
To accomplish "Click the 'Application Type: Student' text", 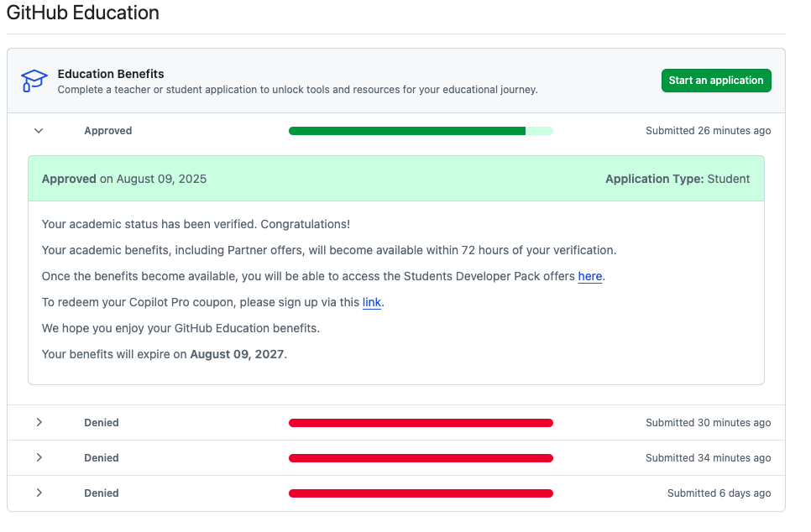I will click(x=677, y=179).
